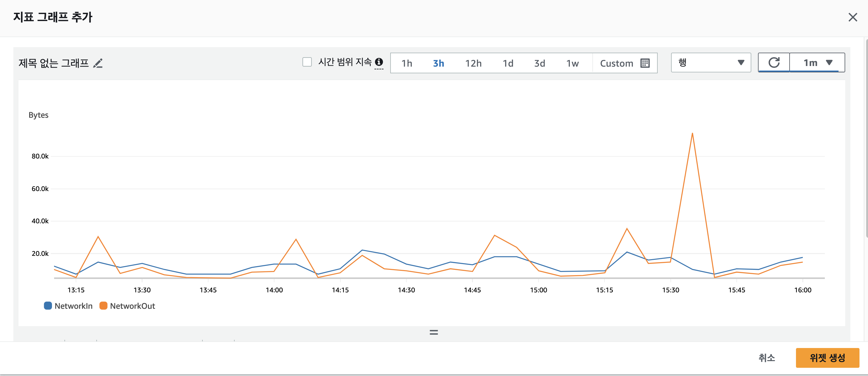
Task: Open the 행 graph type dropdown
Action: click(711, 63)
